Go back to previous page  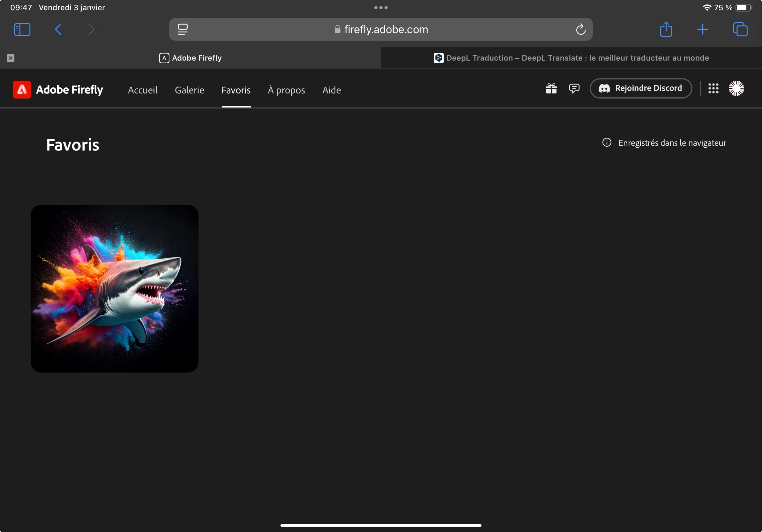click(58, 30)
